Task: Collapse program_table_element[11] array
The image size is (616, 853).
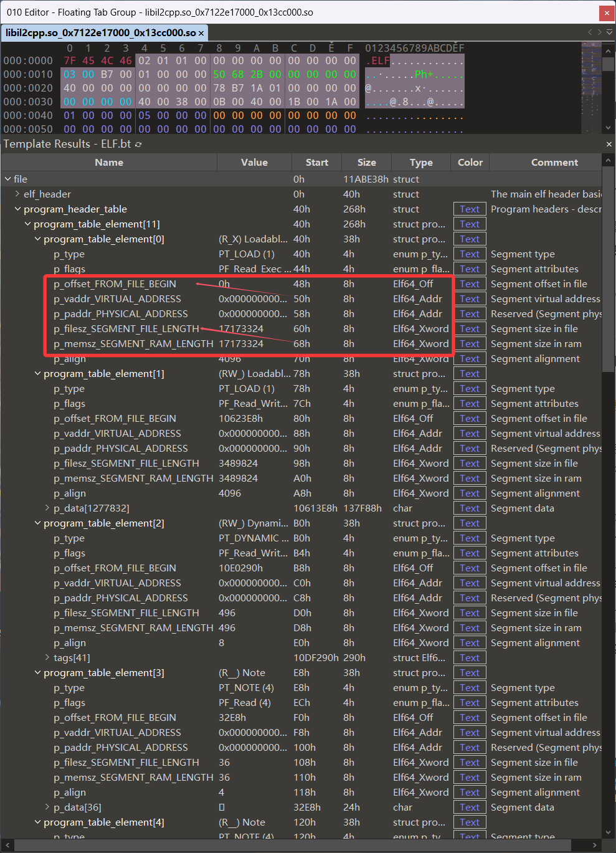Action: point(27,224)
